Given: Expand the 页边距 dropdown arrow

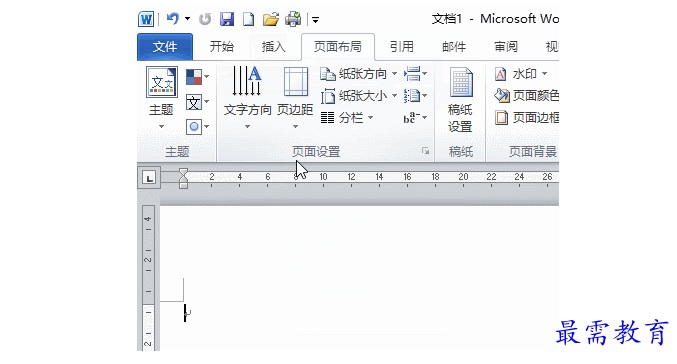Looking at the screenshot, I should [x=295, y=127].
